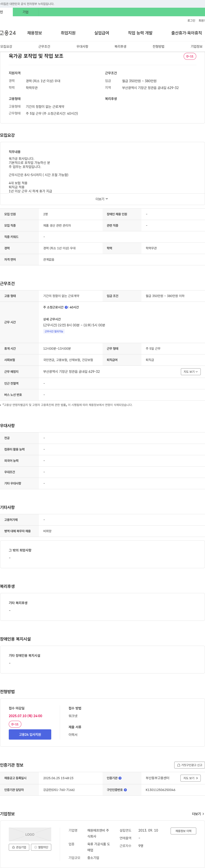Open the 직업 능력 개발 menu

click(140, 33)
